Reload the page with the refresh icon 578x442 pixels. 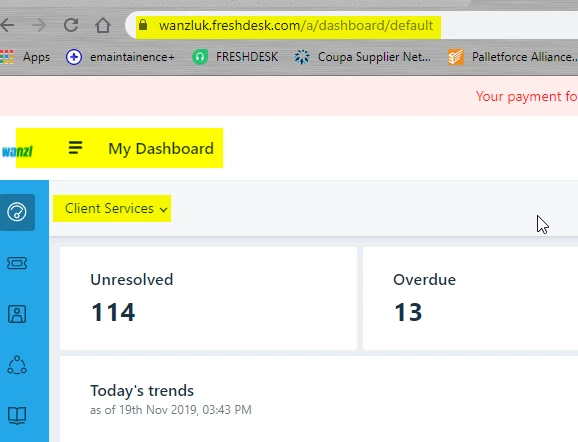click(x=71, y=25)
